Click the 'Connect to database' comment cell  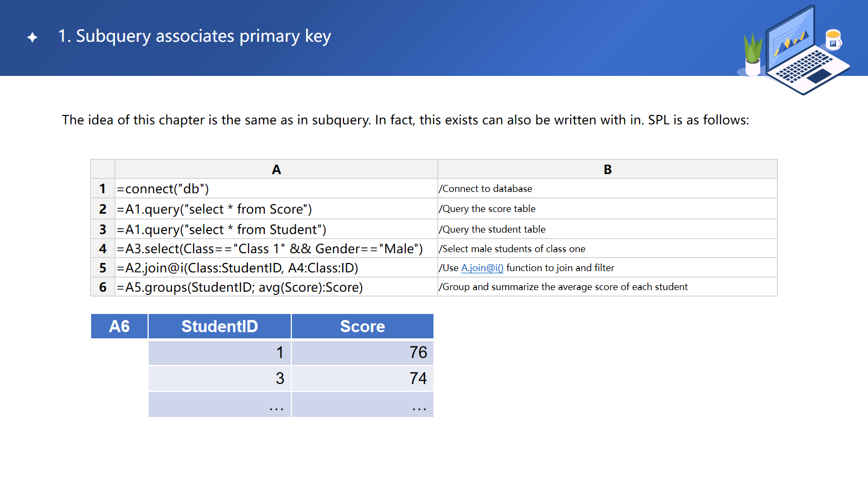coord(607,189)
